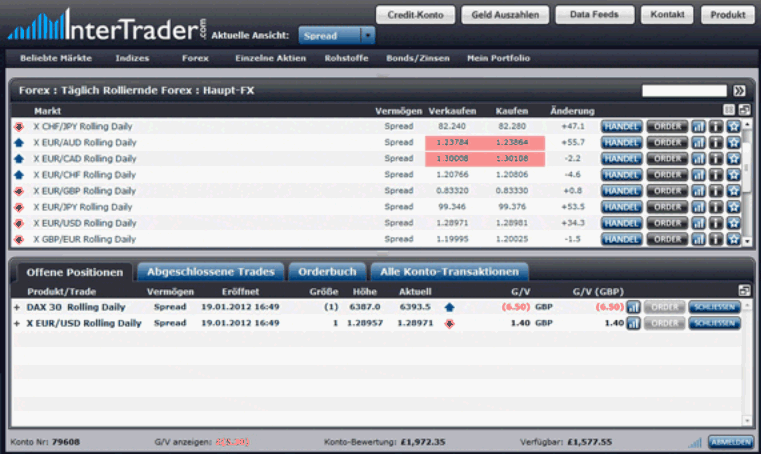The height and width of the screenshot is (454, 761).
Task: Click SCHLIESSEN for DAX 30 position
Action: [714, 307]
